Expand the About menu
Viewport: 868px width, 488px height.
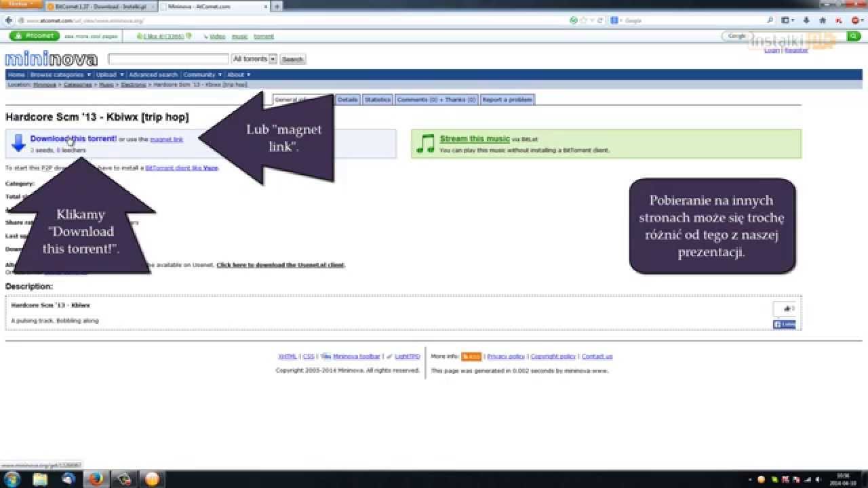(x=239, y=75)
